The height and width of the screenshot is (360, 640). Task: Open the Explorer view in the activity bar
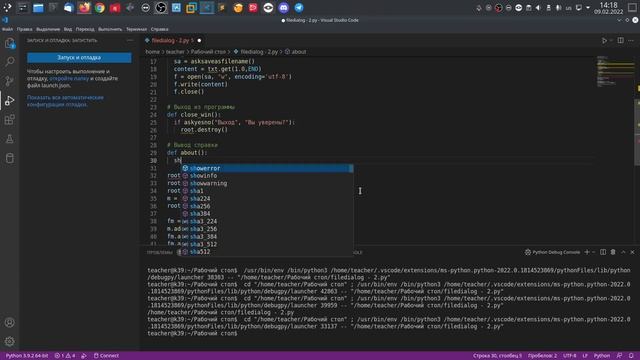tap(9, 43)
